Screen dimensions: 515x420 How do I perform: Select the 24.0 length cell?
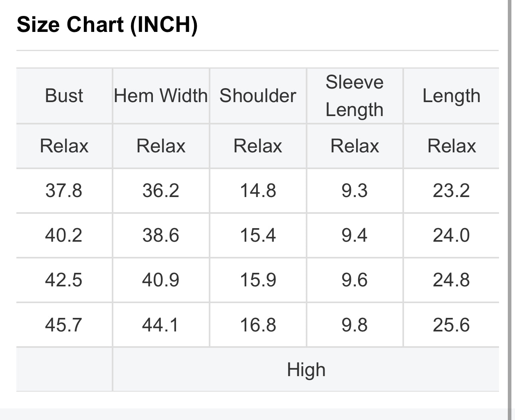(x=451, y=235)
